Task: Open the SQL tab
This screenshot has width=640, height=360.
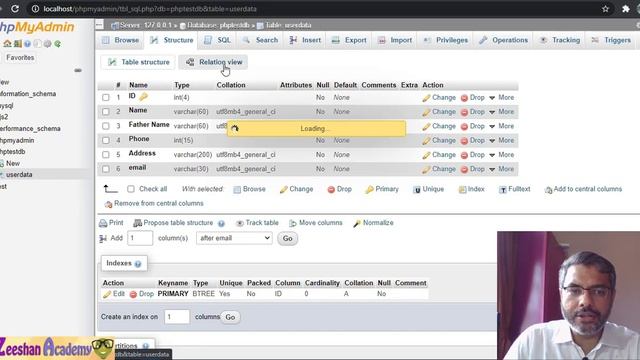Action: (x=218, y=40)
